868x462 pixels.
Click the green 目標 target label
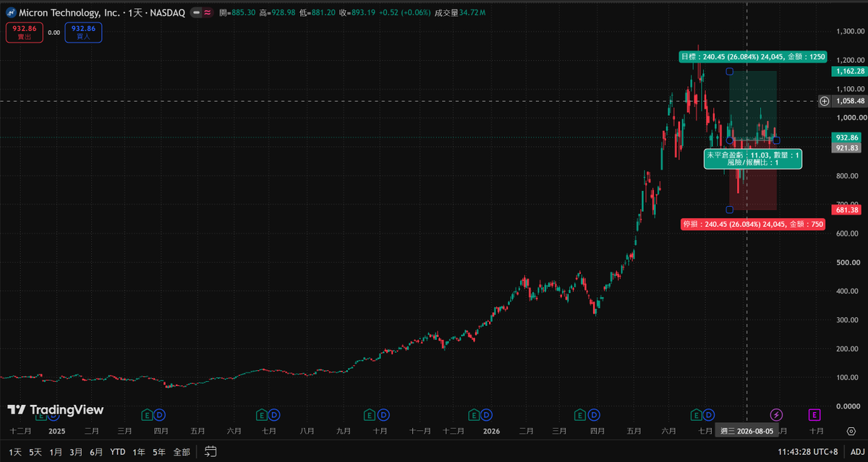752,56
